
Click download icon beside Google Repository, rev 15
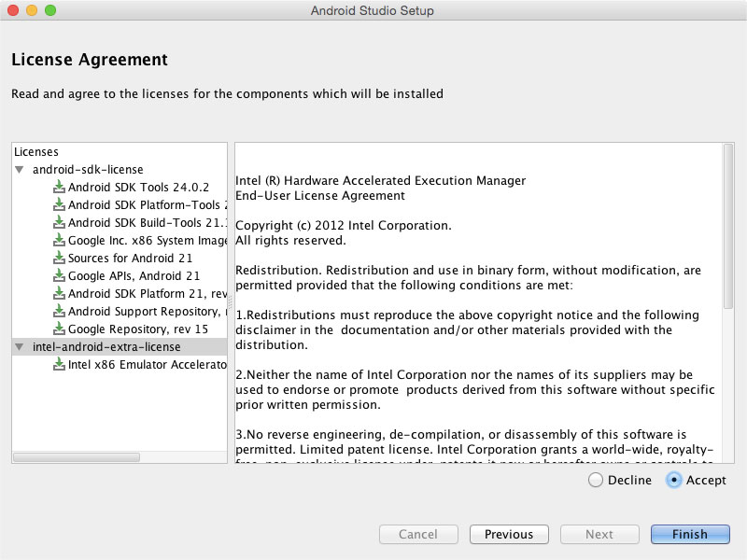(x=59, y=329)
